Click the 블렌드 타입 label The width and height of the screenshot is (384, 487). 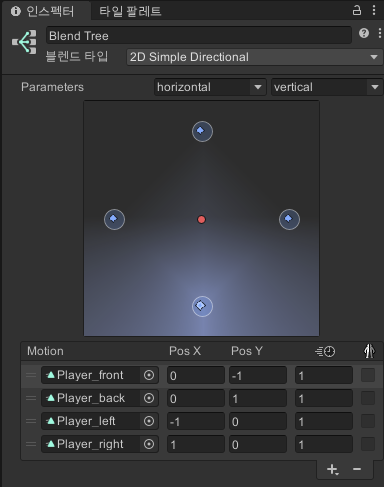pos(77,56)
